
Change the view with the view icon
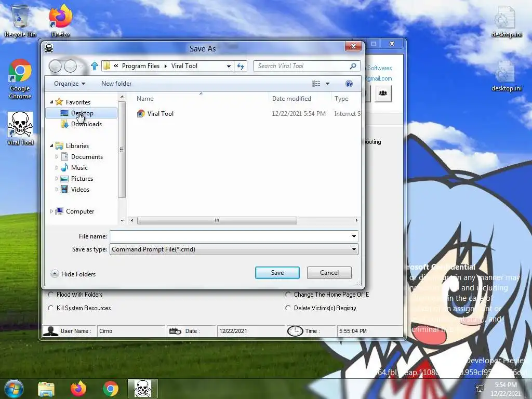pyautogui.click(x=316, y=84)
